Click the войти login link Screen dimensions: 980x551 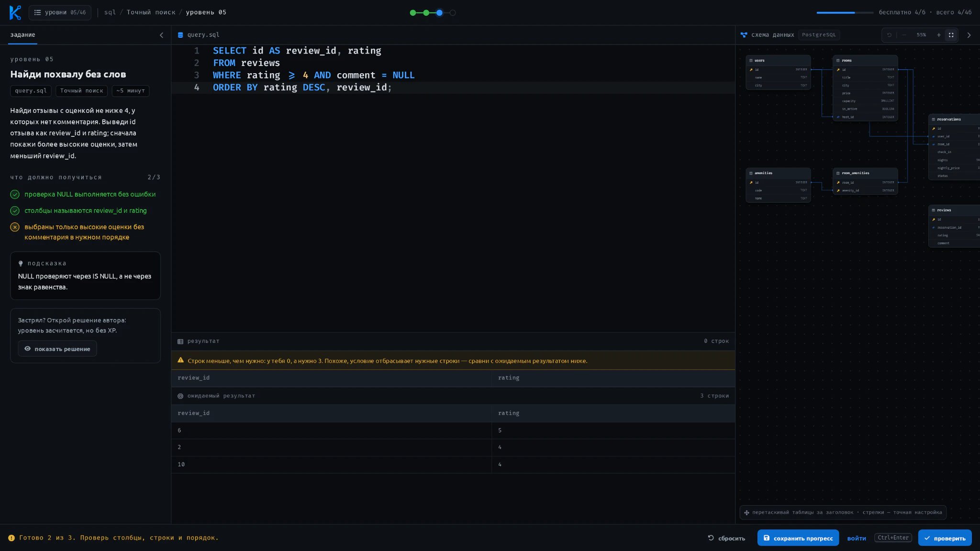(857, 538)
